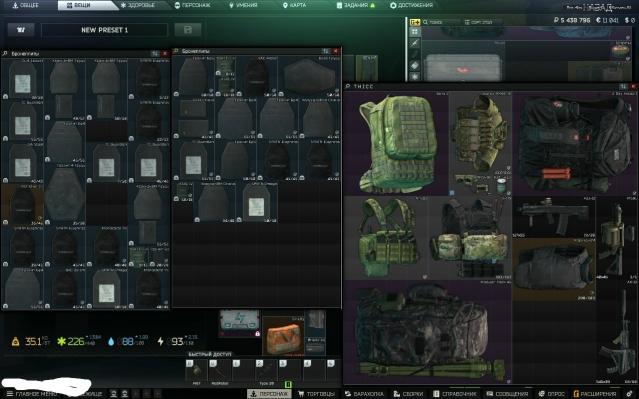
Task: Click the поиск search field in the stash
Action: 441,22
